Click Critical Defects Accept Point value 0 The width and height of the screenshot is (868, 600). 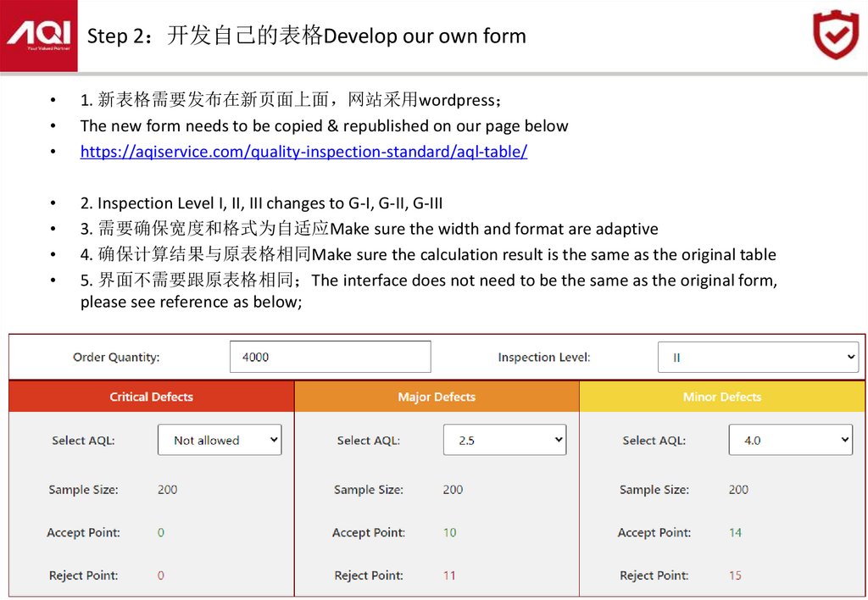161,533
